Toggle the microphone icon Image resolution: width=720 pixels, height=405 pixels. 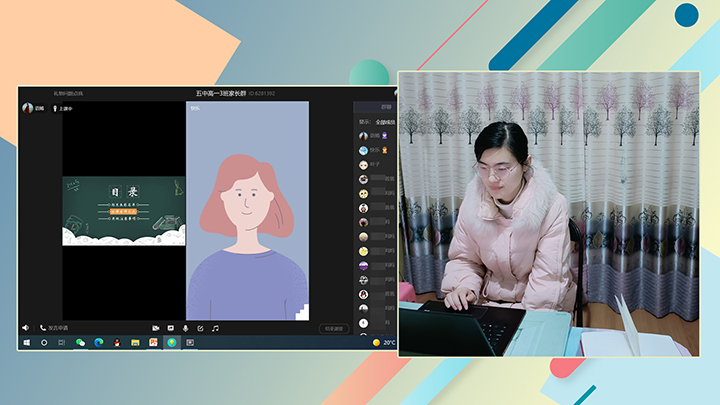pos(186,328)
